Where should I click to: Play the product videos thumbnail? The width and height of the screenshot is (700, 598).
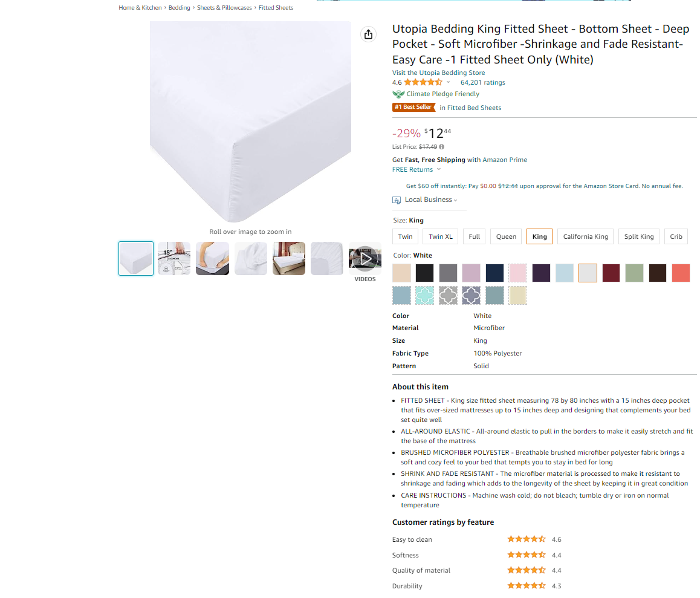click(x=365, y=259)
